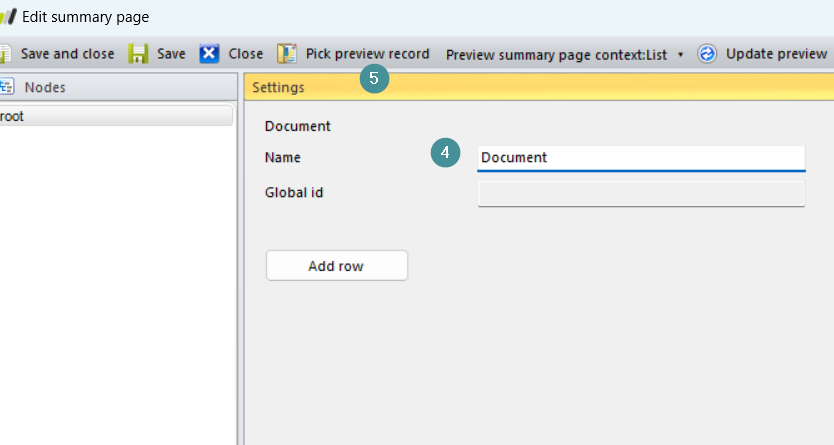Run Update preview from the toolbar
834x445 pixels.
click(x=776, y=54)
